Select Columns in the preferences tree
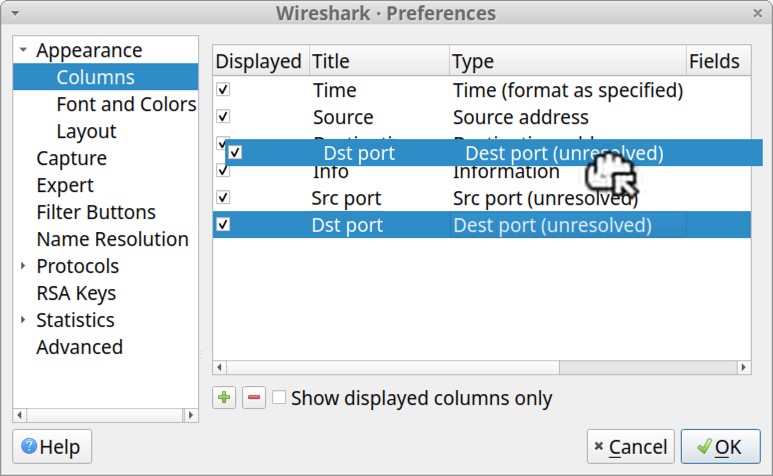 (x=95, y=77)
